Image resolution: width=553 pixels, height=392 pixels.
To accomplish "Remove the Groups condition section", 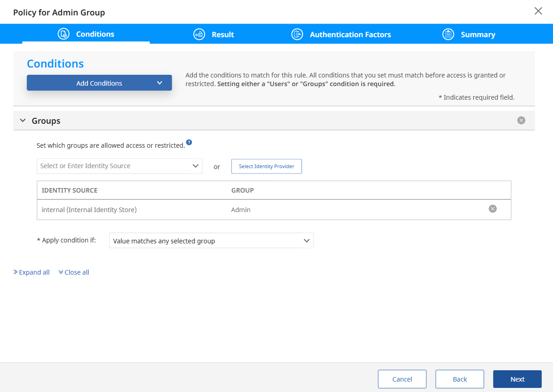I will tap(521, 121).
